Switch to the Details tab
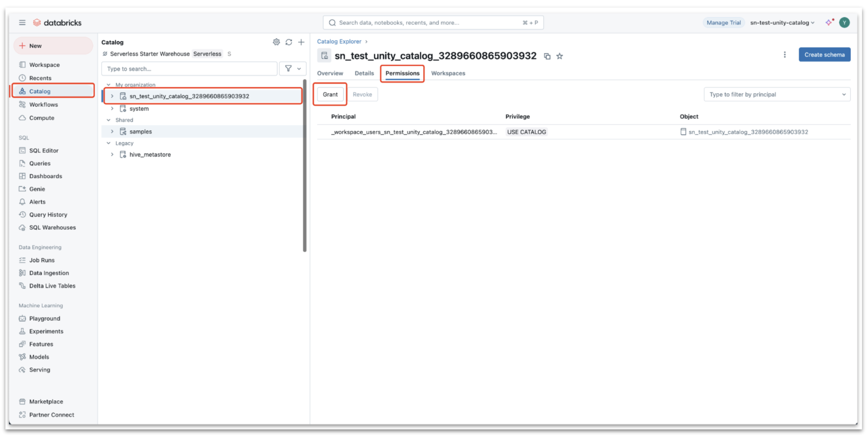Image resolution: width=868 pixels, height=435 pixels. (364, 73)
